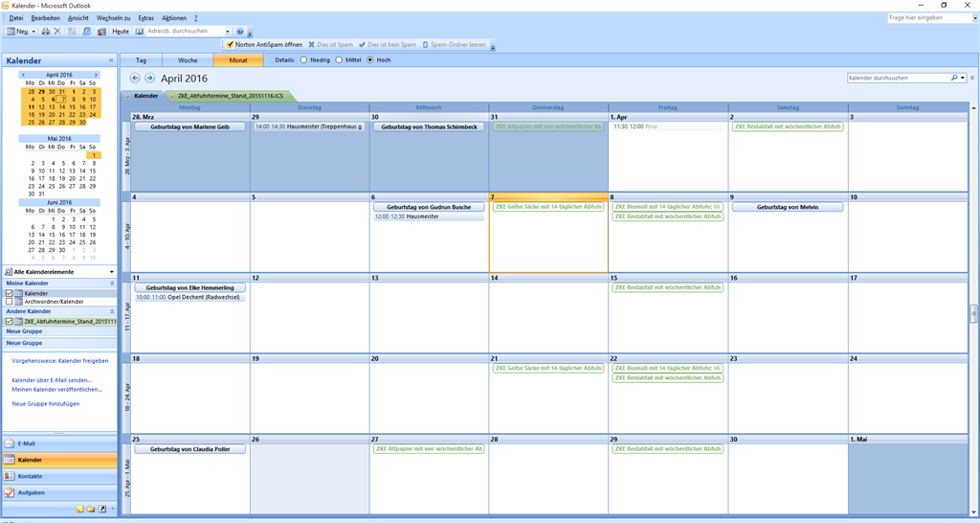980x523 pixels.
Task: Expand the query builder chevron beside search
Action: click(x=972, y=78)
